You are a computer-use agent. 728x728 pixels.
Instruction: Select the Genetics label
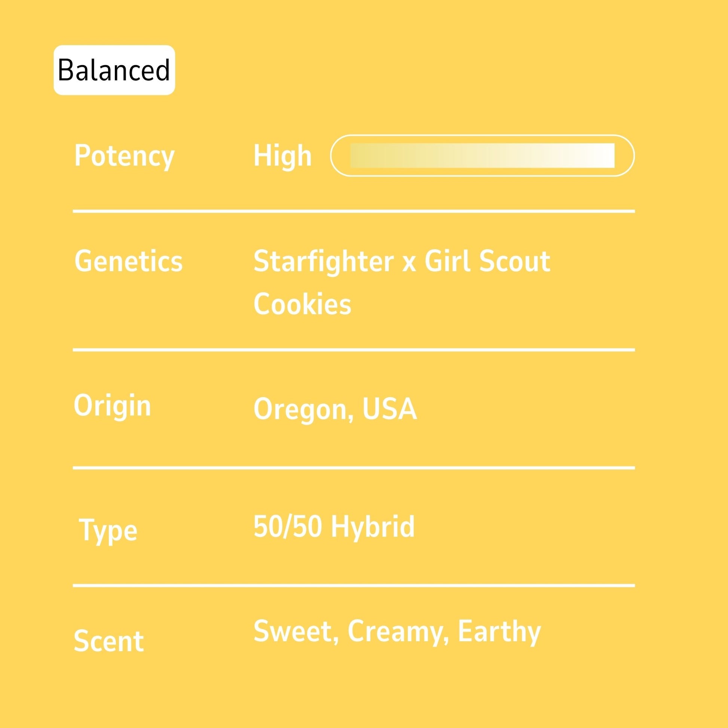(x=128, y=261)
